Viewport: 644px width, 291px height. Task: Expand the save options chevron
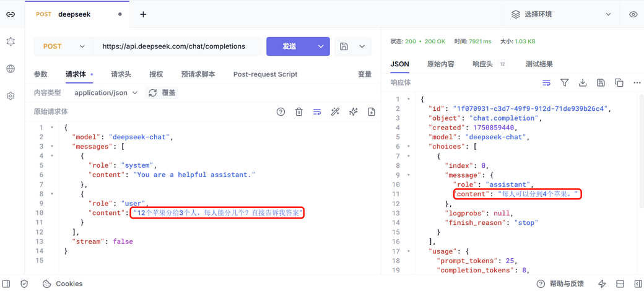(362, 46)
